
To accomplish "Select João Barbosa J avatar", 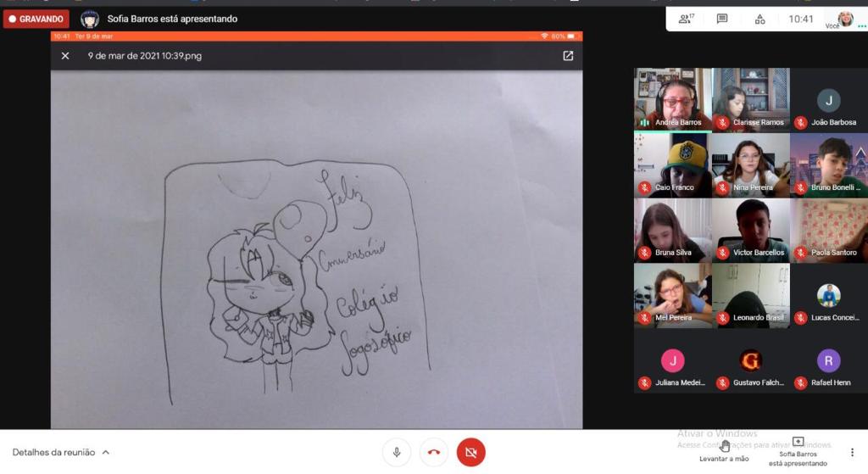I will pyautogui.click(x=829, y=100).
